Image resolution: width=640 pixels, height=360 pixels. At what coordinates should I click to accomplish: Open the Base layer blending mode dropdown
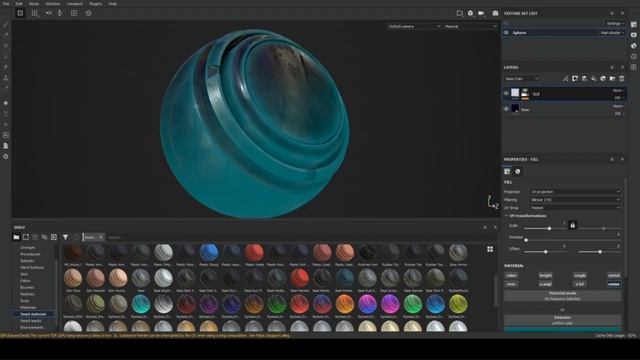618,106
